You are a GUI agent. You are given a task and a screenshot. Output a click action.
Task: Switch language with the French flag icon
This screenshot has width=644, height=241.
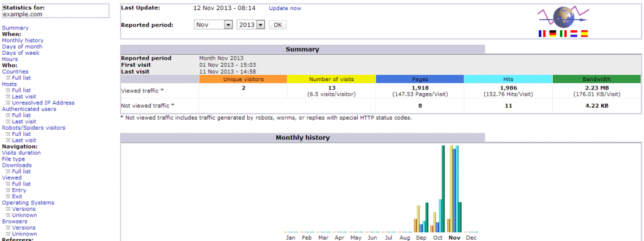point(542,34)
